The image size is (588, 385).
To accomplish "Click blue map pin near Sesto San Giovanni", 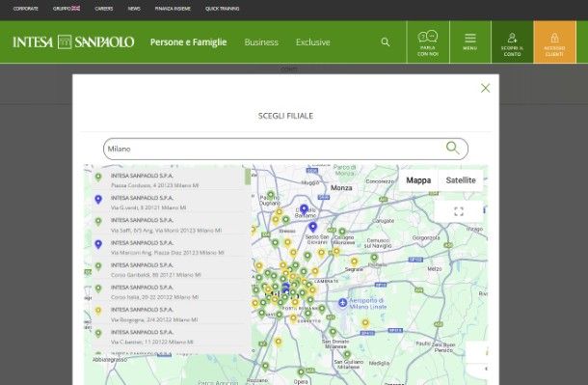I will (312, 227).
